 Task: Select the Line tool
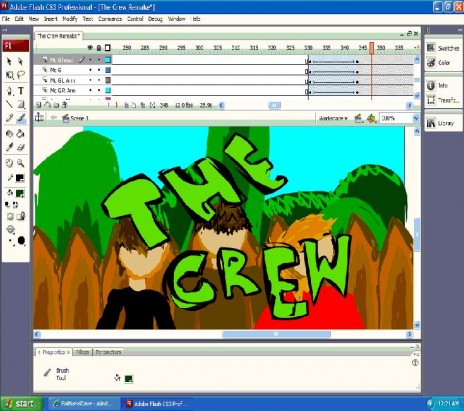point(9,104)
